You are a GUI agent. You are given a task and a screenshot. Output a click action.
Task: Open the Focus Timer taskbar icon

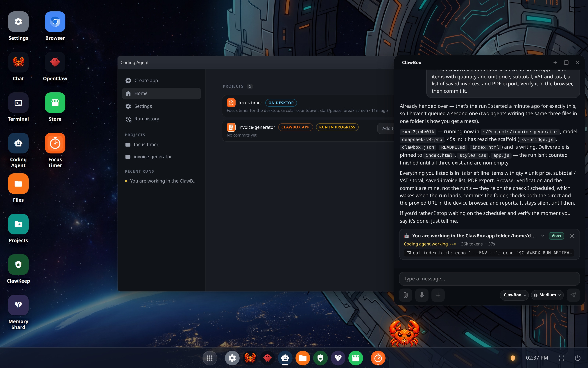click(378, 358)
